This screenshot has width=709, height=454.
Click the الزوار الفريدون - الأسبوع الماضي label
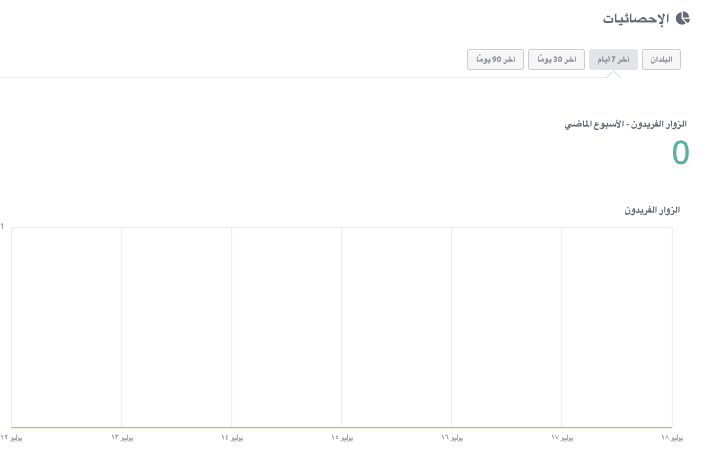[625, 124]
